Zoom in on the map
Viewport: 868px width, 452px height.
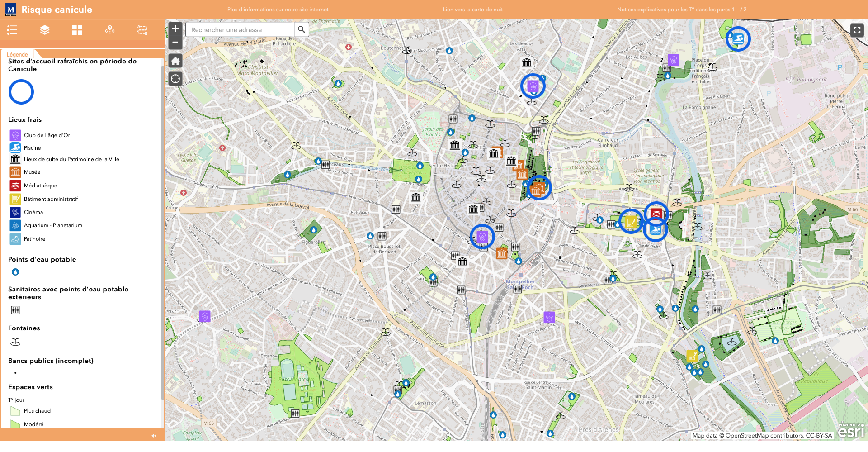tap(175, 29)
